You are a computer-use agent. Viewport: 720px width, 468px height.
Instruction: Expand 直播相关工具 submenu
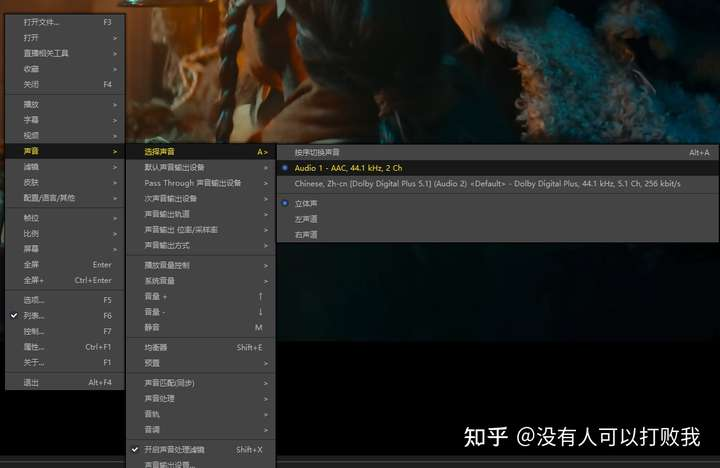coord(65,53)
